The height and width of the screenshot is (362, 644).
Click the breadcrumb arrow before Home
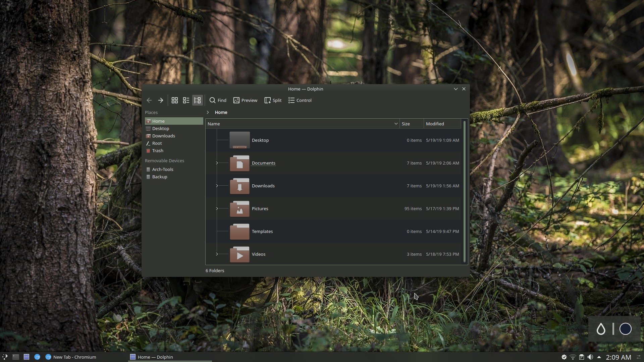click(208, 112)
